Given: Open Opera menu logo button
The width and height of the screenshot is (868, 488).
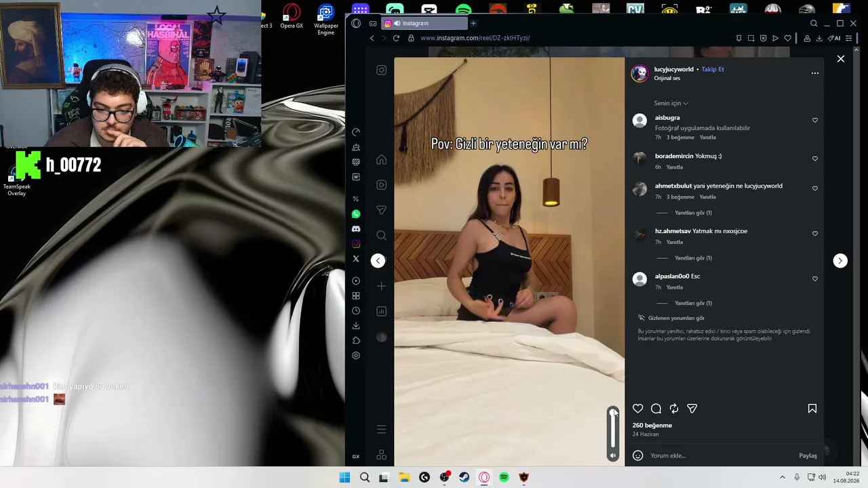Looking at the screenshot, I should 356,23.
